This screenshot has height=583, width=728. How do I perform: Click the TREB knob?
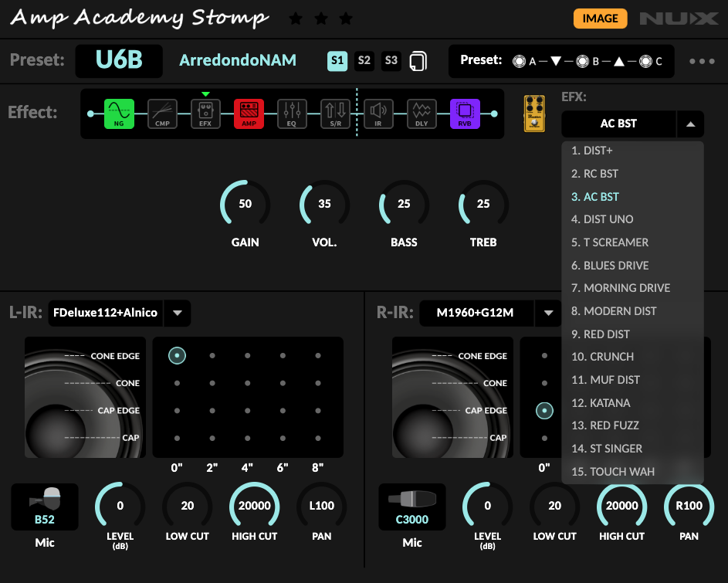coord(483,204)
